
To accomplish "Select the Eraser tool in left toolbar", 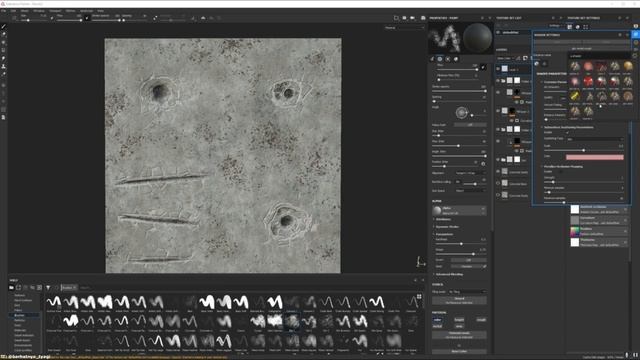I will coord(4,34).
